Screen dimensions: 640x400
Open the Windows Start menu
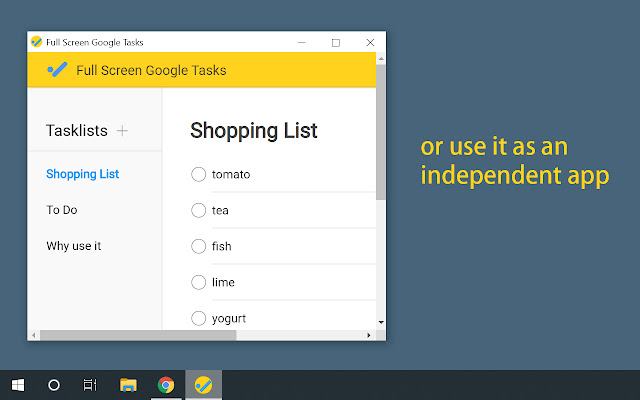(18, 385)
